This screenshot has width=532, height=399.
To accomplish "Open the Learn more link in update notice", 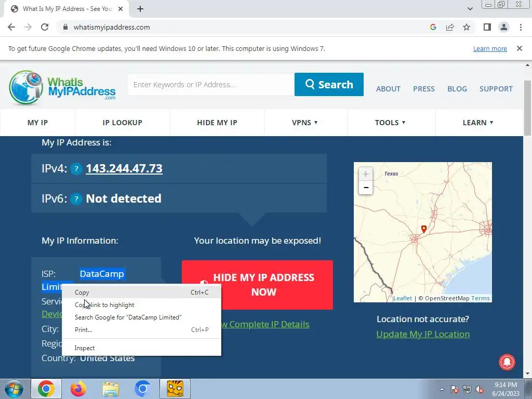I will pyautogui.click(x=490, y=48).
